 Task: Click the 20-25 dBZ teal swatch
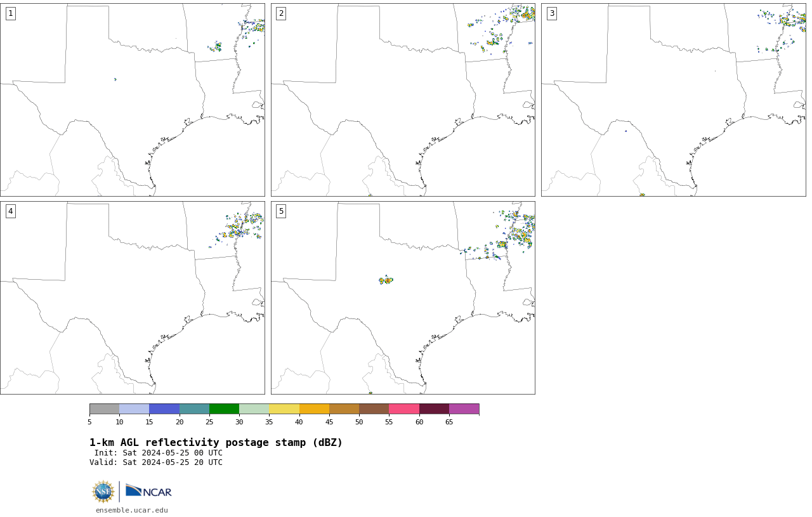(x=194, y=409)
